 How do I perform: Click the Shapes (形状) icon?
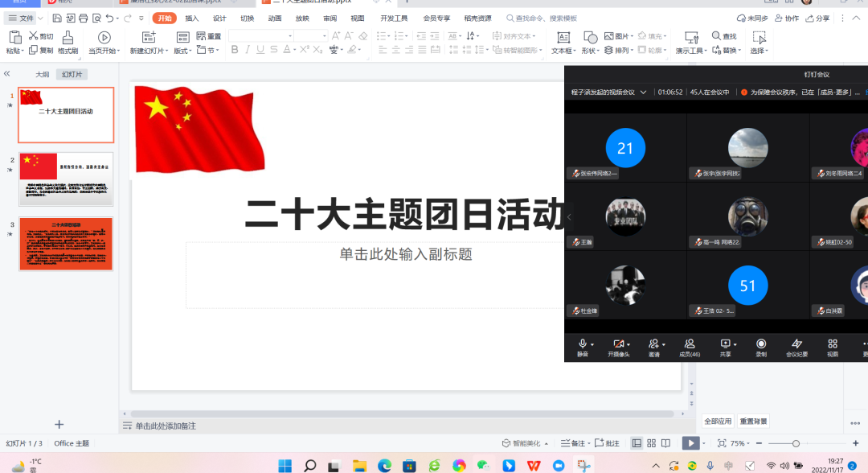coord(590,37)
